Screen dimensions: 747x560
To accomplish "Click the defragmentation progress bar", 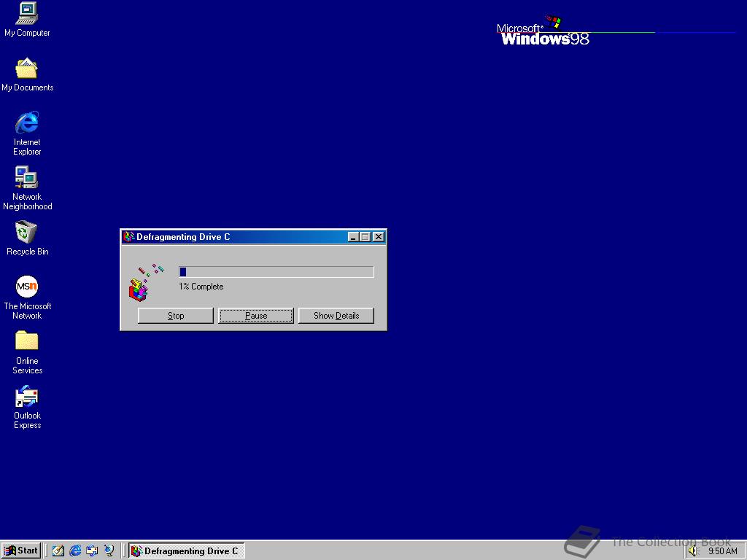I will pyautogui.click(x=276, y=272).
